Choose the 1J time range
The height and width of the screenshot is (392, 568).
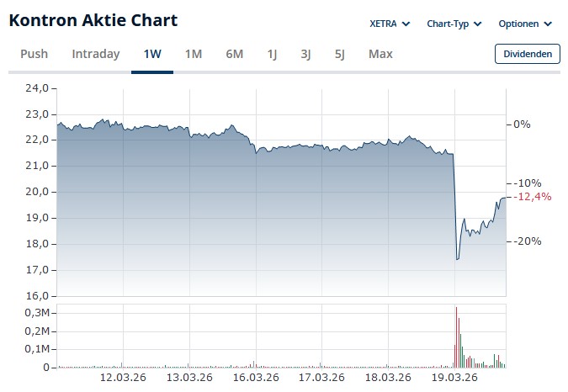[273, 54]
